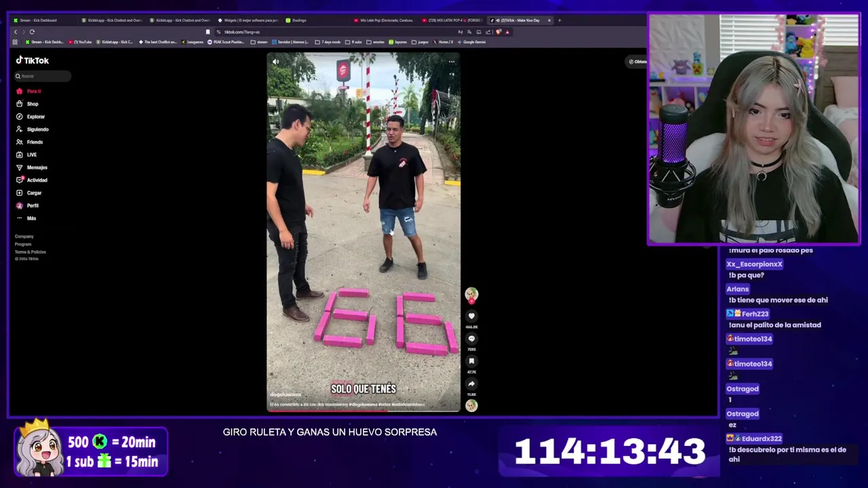Mute the TikTok video
Image resolution: width=868 pixels, height=488 pixels.
click(275, 62)
